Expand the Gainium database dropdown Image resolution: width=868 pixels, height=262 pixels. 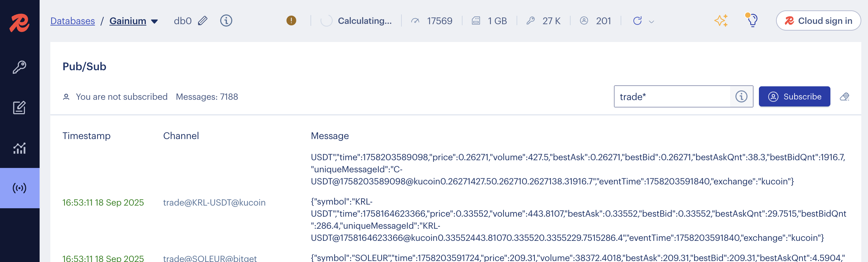pyautogui.click(x=155, y=21)
